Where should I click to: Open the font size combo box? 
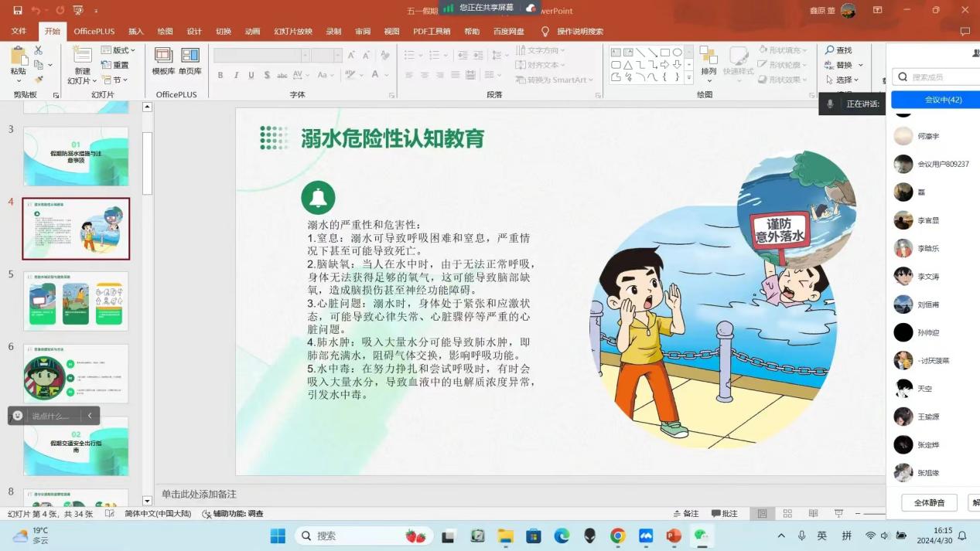point(327,56)
